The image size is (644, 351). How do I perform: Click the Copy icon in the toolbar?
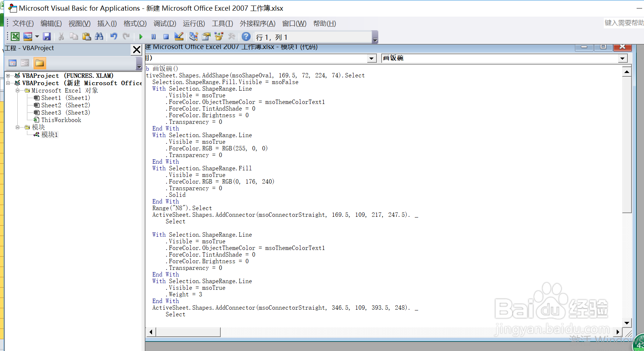pos(74,37)
